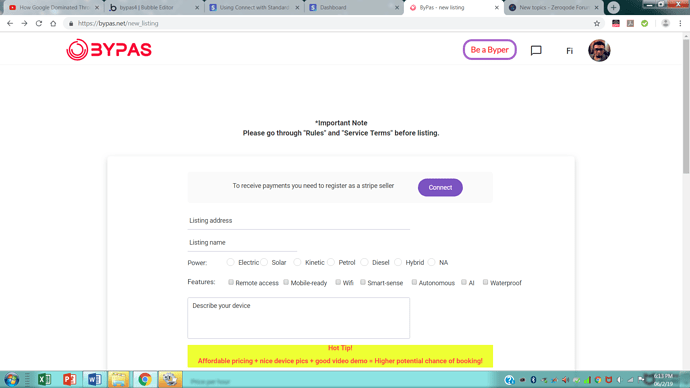
Task: Click the 'Be a Byper' button
Action: tap(489, 50)
